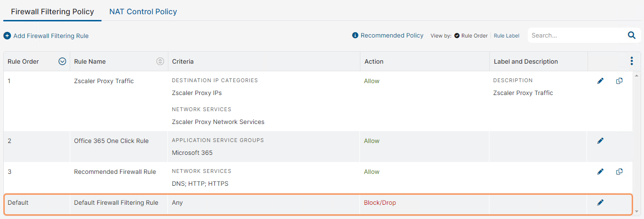Open the table column options menu
The image size is (644, 219).
point(631,61)
